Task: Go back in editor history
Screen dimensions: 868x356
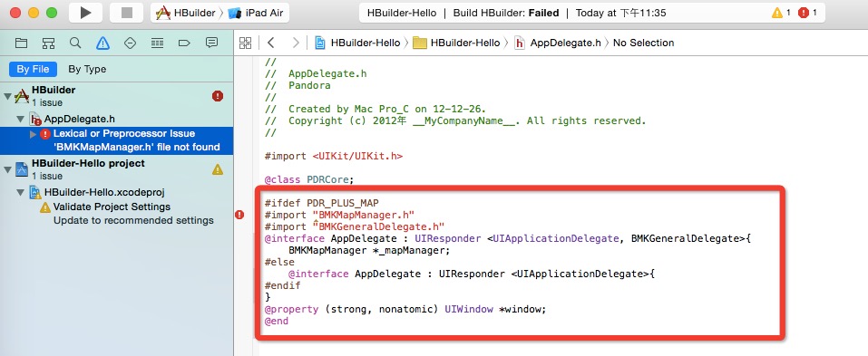Action: coord(270,43)
